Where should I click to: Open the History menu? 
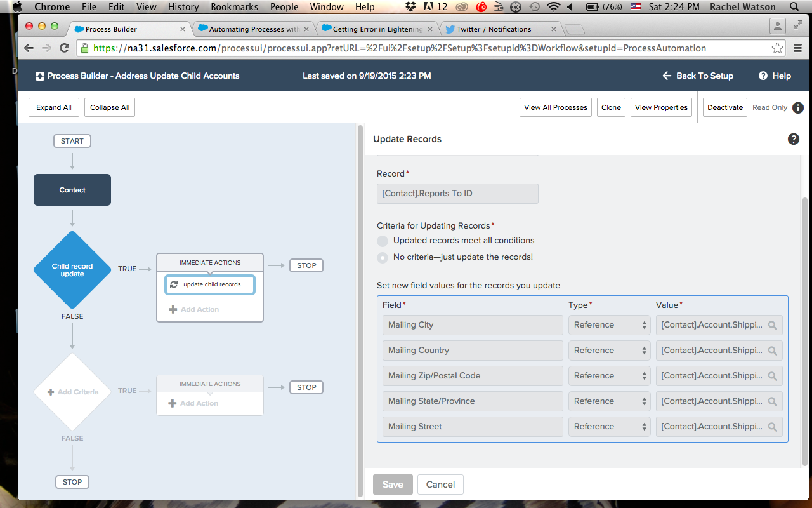[183, 7]
